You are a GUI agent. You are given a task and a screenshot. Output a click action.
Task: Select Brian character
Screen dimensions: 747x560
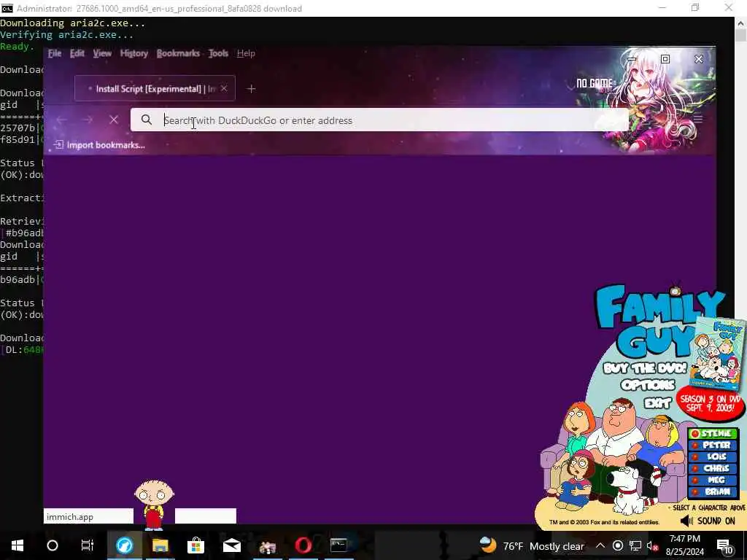(712, 491)
